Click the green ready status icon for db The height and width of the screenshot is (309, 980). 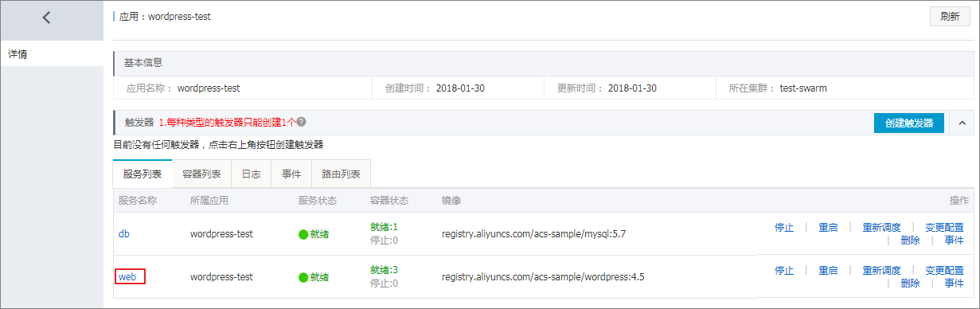[303, 234]
